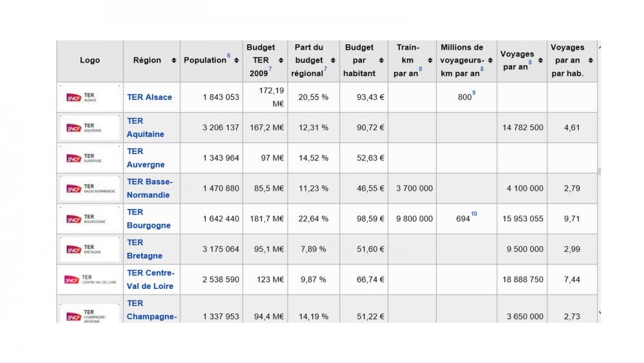Open footnote 9 next to 800
Screen dimensions: 644x363
[x=474, y=93]
